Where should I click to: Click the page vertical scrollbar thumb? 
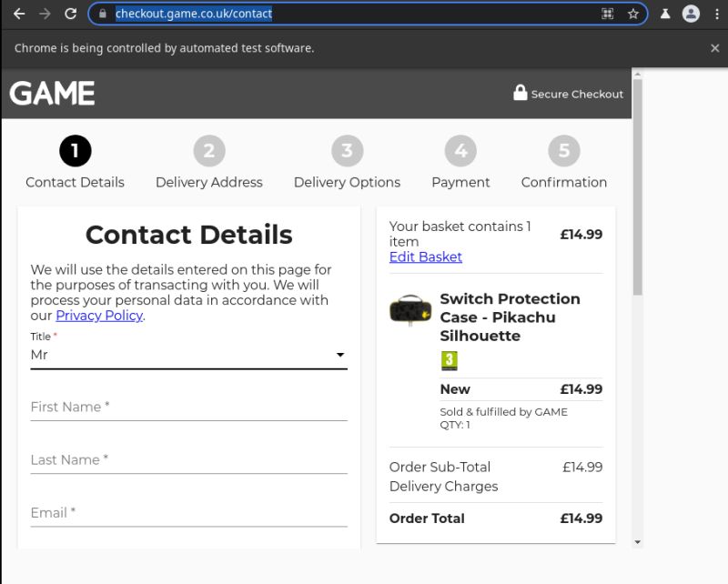pos(638,187)
